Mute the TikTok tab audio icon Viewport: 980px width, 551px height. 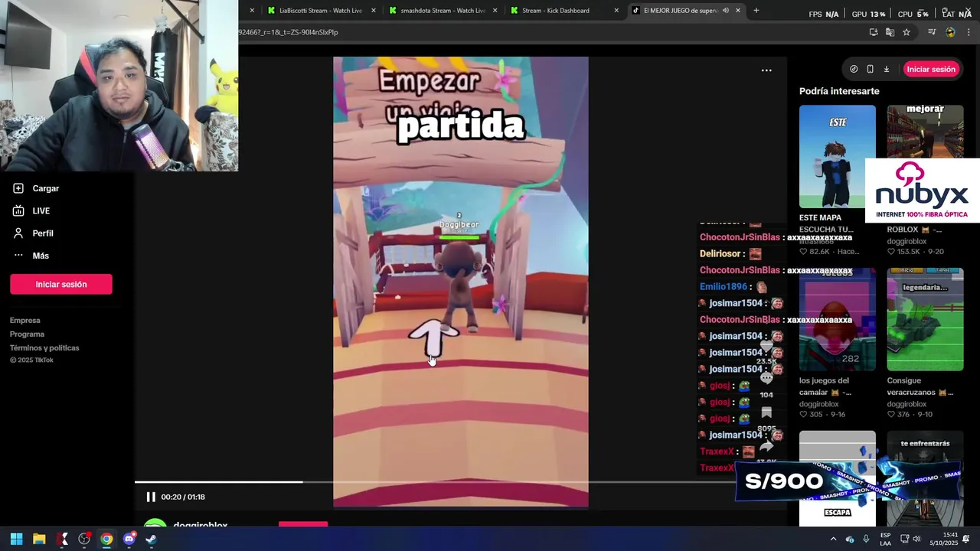point(725,11)
